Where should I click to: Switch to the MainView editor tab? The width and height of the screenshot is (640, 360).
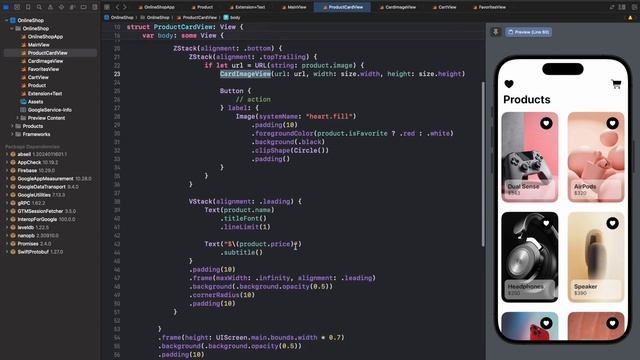point(294,7)
